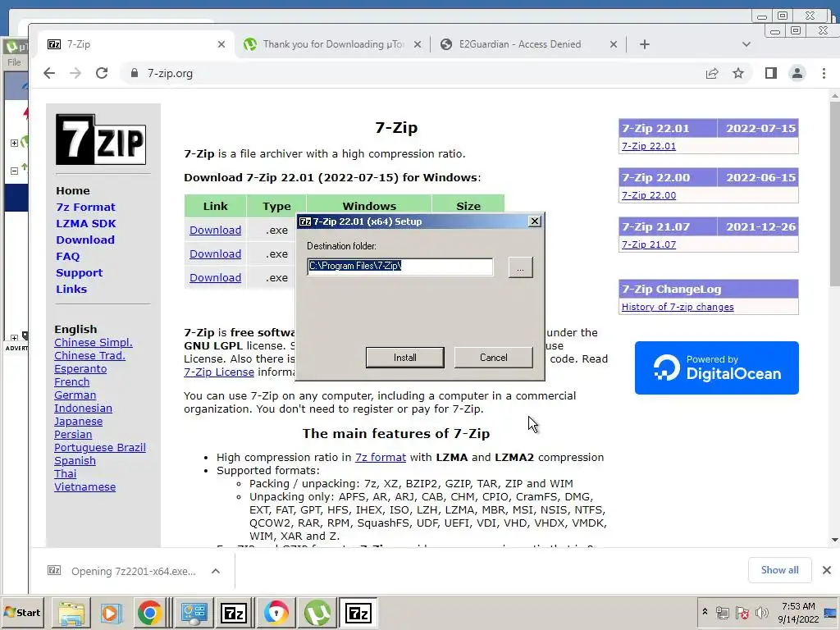Open History of 7-zip changes link
This screenshot has width=840, height=630.
pos(678,307)
